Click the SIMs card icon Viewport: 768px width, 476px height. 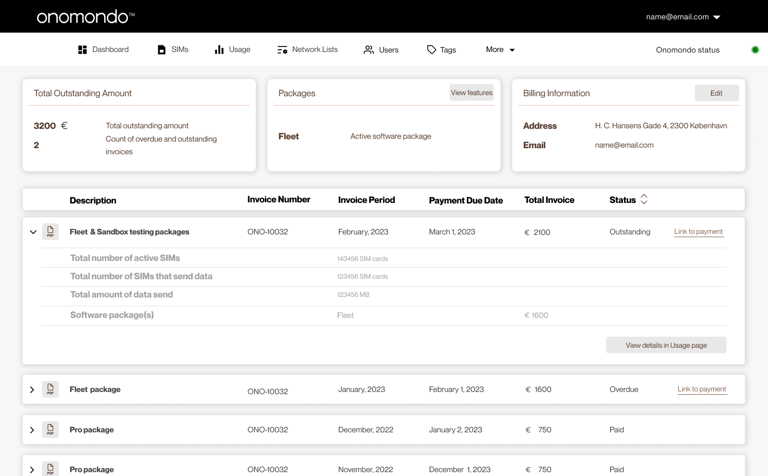pos(162,49)
